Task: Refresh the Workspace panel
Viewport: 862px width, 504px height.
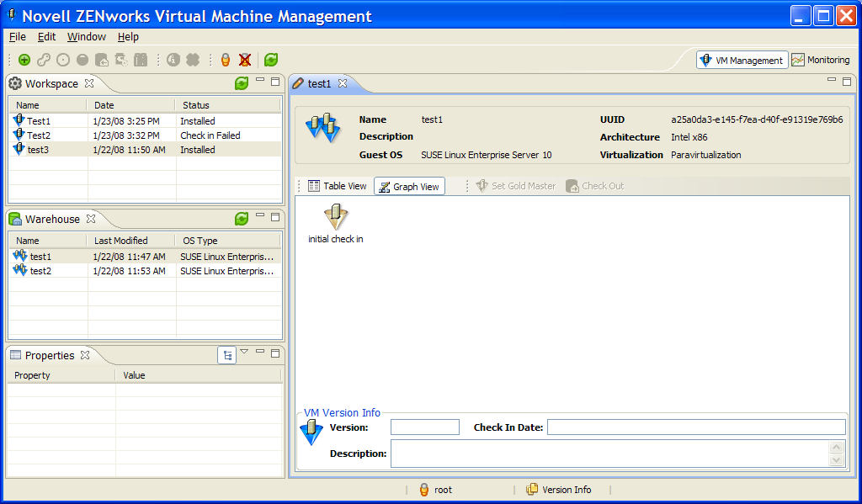Action: pos(242,83)
